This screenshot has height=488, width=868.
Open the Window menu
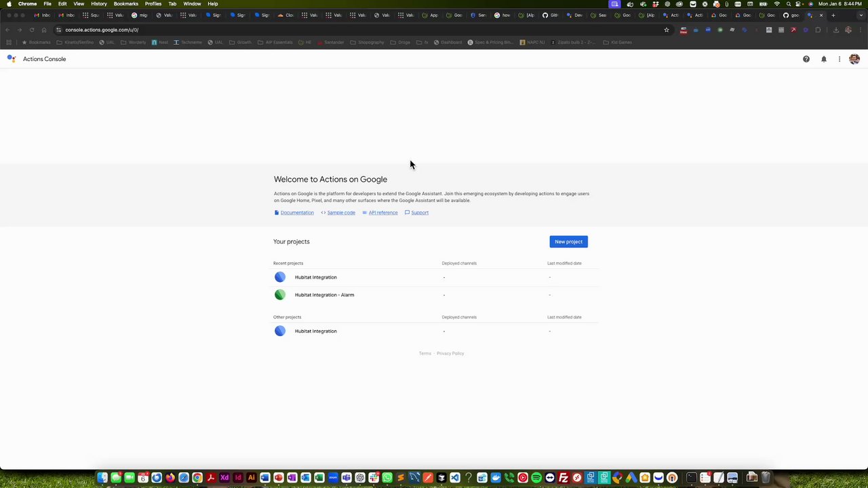click(x=192, y=4)
